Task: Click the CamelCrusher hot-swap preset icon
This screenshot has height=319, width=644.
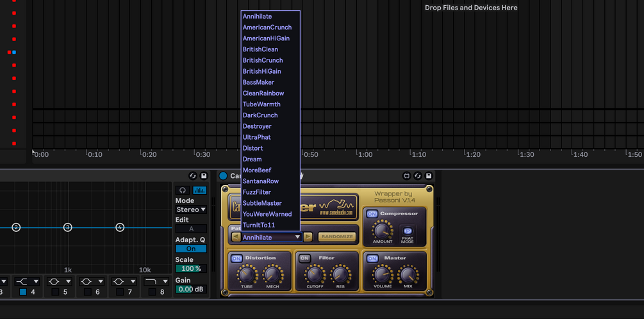Action: [x=418, y=176]
